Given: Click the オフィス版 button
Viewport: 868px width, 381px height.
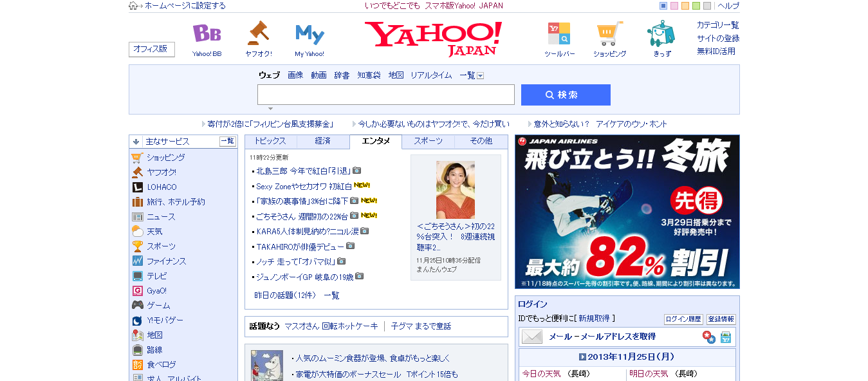Looking at the screenshot, I should point(152,49).
